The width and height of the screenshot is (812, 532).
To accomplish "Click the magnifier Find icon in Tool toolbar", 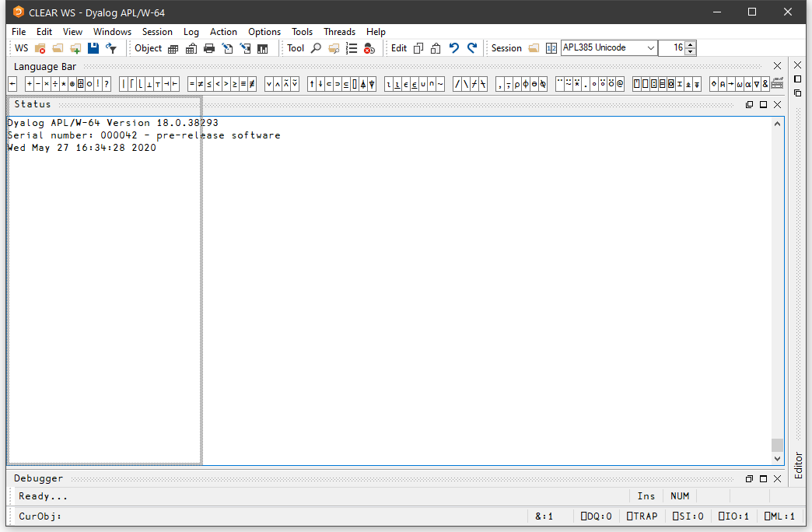I will tap(316, 48).
